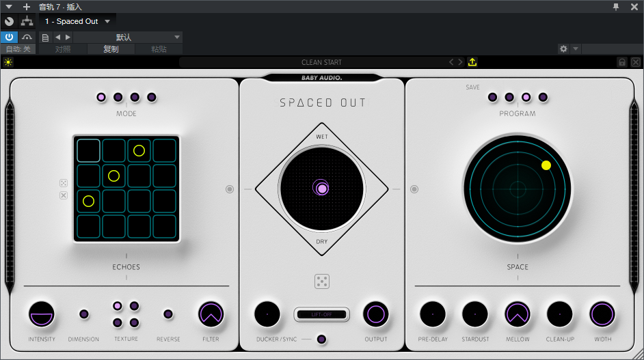The height and width of the screenshot is (360, 644).
Task: Select the bottom-left TEXTURE dot
Action: pos(117,322)
